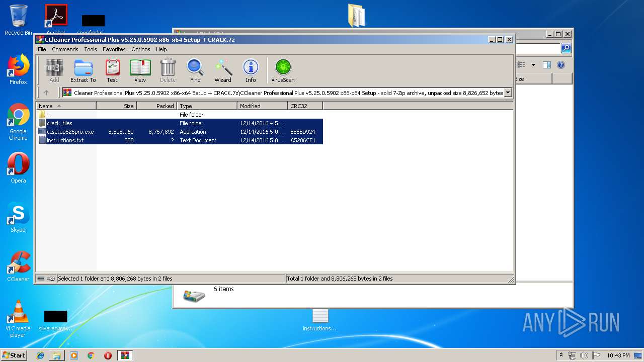Select ccsetup525pro.exe file
Screen dimensions: 644x362
180,132
